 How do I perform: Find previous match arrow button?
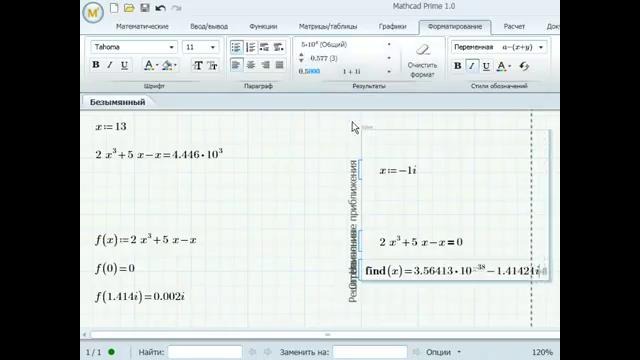coord(252,352)
